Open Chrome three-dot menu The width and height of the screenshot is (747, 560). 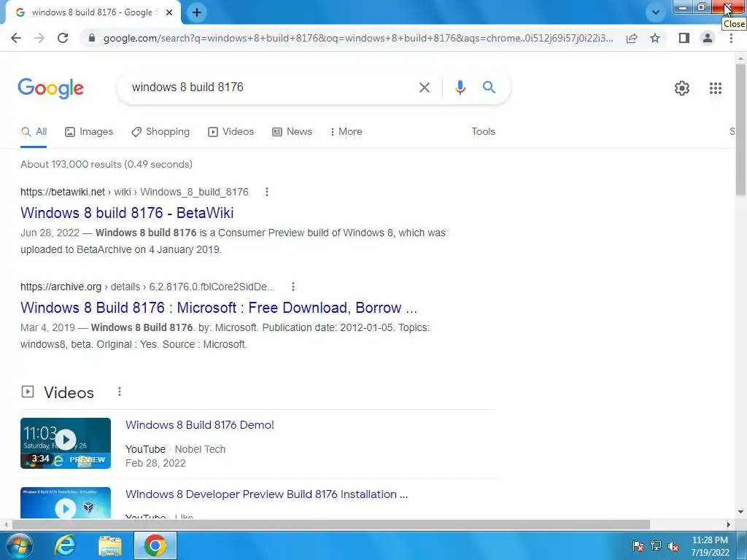[x=731, y=38]
